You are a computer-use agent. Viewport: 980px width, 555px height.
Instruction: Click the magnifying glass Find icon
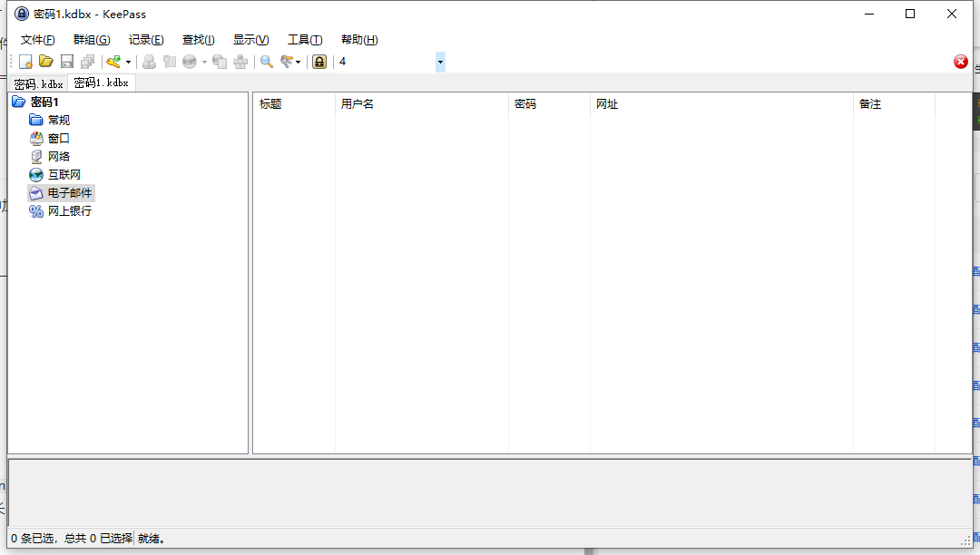pyautogui.click(x=267, y=61)
